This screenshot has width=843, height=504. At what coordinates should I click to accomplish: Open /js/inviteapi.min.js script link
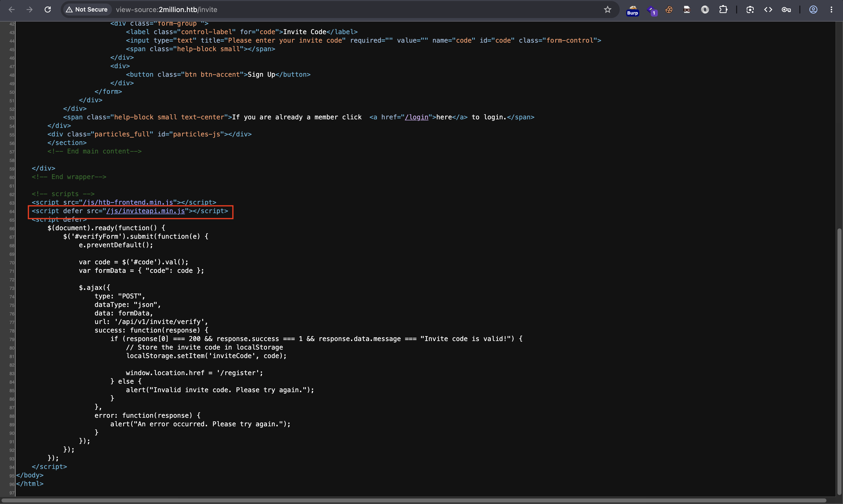tap(146, 211)
